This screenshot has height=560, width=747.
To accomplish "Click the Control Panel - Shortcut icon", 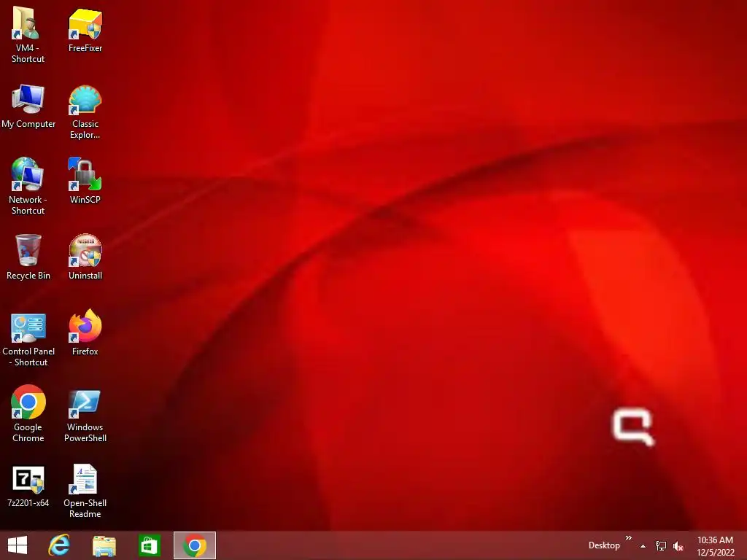I will (28, 327).
